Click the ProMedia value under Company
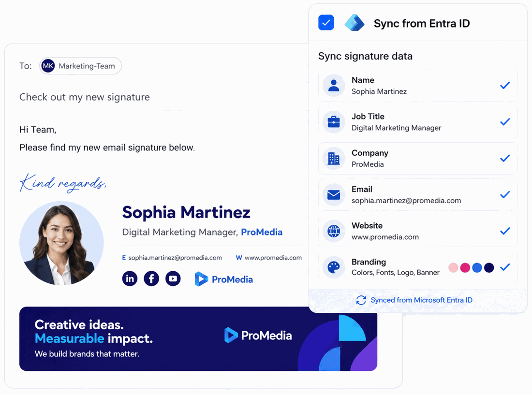Image resolution: width=532 pixels, height=395 pixels. 368,164
